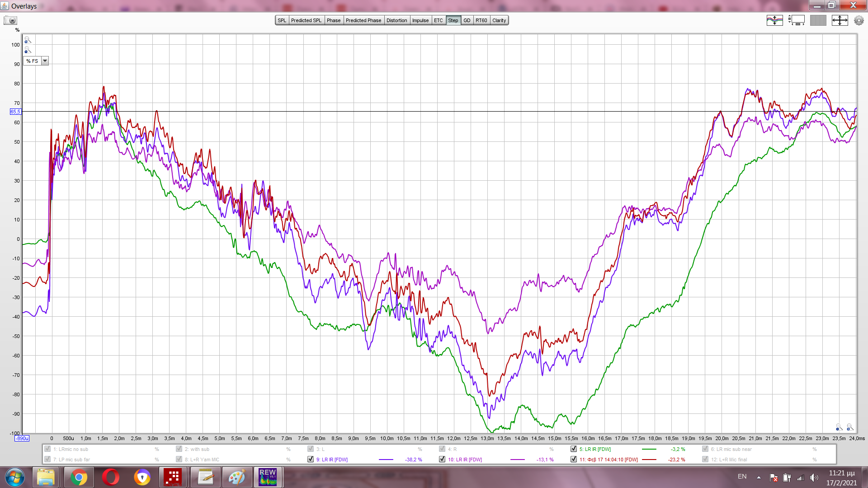
Task: Open network signal icon in tray
Action: [801, 478]
